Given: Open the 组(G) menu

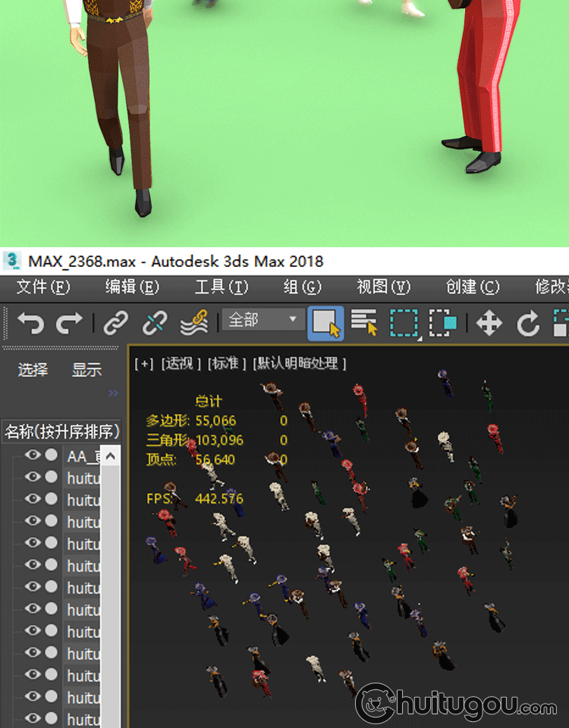Looking at the screenshot, I should coord(303,287).
